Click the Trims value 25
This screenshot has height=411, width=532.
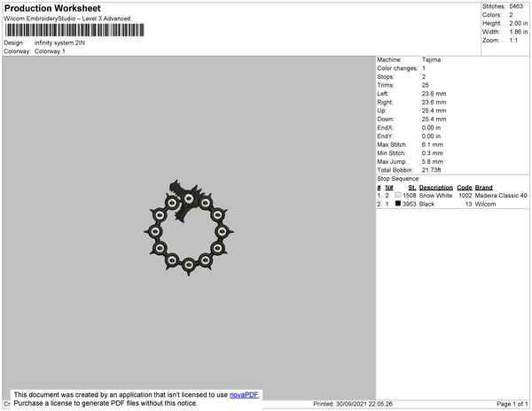click(426, 85)
